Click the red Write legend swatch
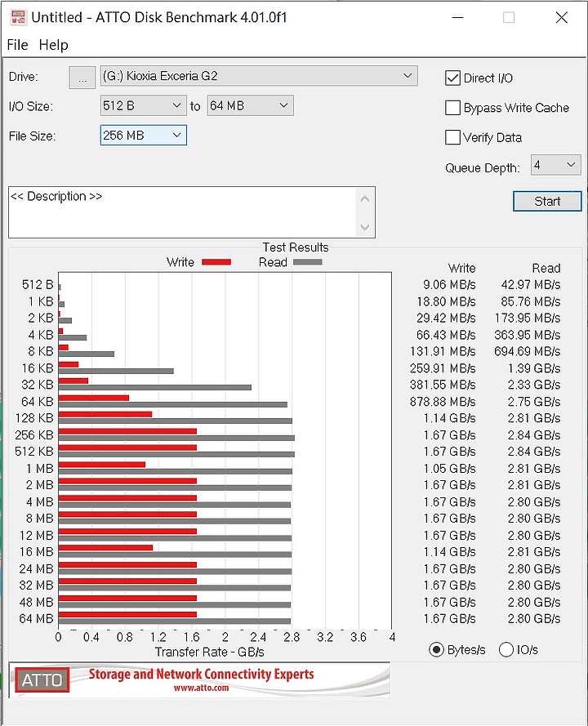 216,262
